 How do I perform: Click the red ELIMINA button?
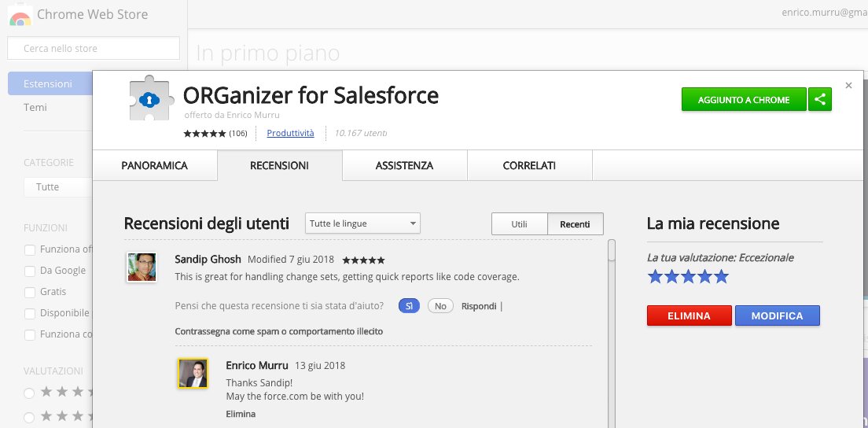[690, 315]
